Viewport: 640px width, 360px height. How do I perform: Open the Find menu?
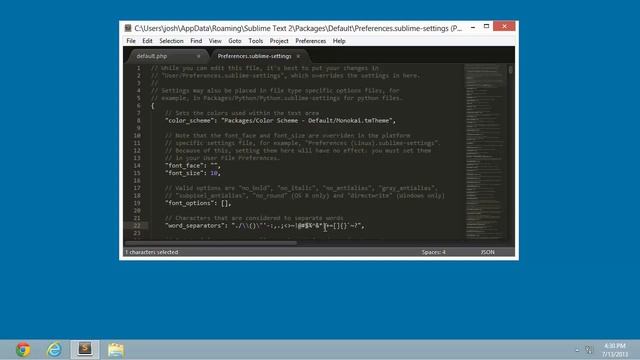pyautogui.click(x=196, y=41)
